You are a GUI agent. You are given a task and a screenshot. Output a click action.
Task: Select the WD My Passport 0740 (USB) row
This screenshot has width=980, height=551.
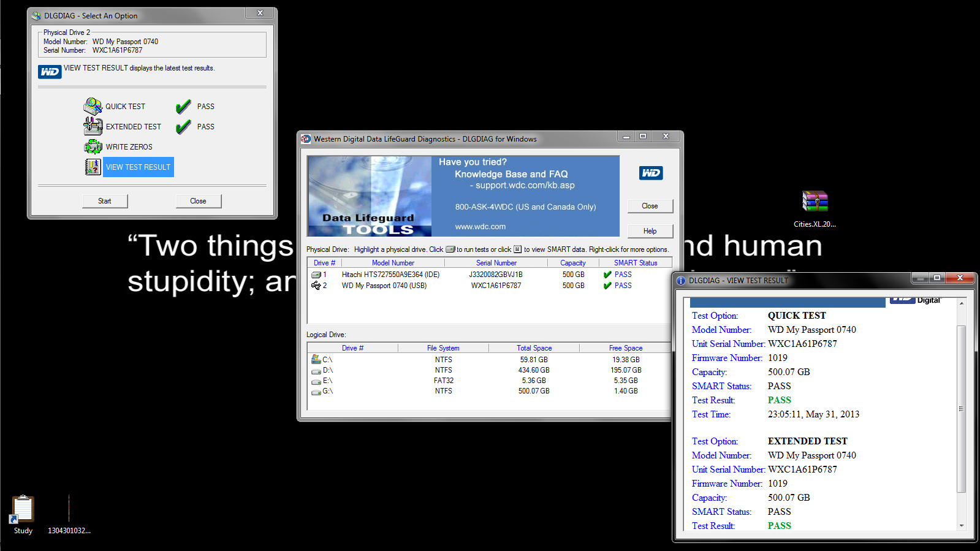(488, 286)
